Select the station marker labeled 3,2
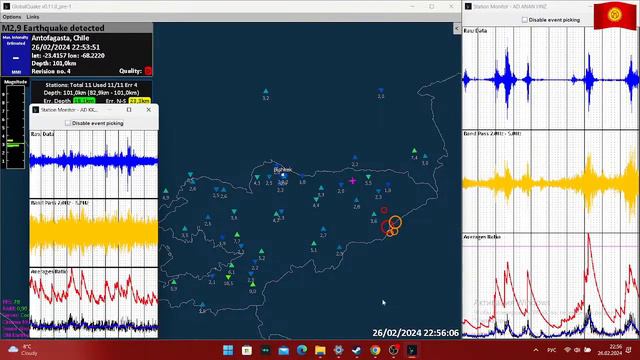640x360 pixels. tap(266, 91)
